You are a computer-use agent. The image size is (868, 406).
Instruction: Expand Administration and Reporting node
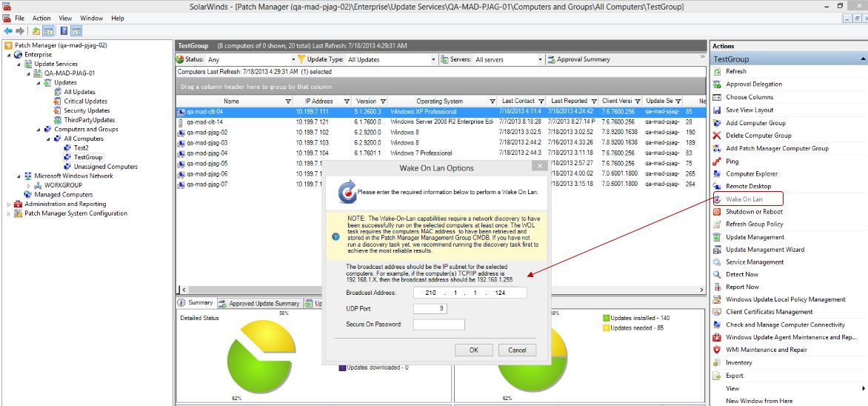pos(9,204)
